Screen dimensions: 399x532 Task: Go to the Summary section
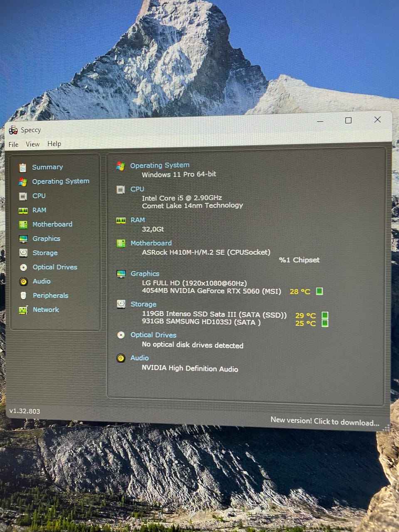[47, 167]
